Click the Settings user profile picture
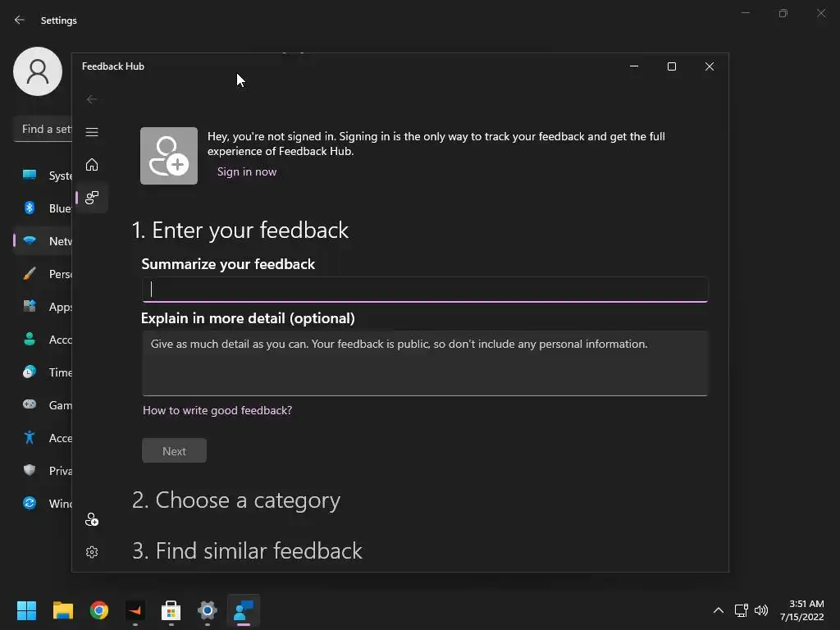The image size is (840, 630). click(38, 71)
